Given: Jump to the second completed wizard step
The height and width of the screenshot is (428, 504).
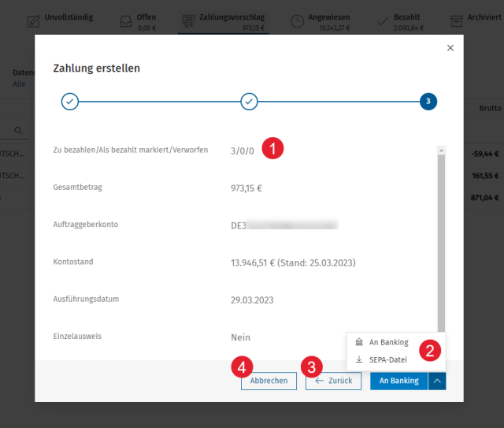Looking at the screenshot, I should pyautogui.click(x=249, y=102).
